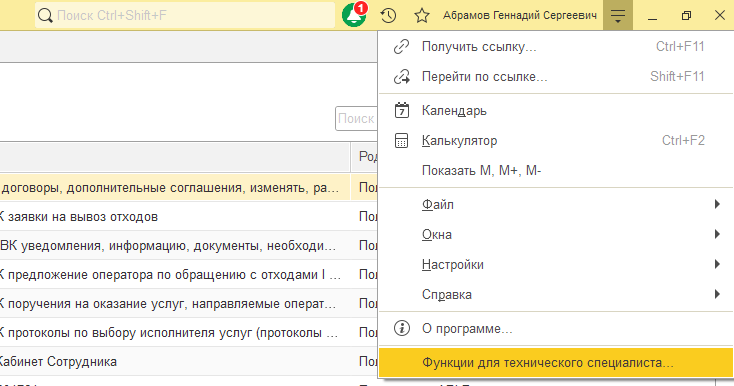The width and height of the screenshot is (734, 386).
Task: Click user name Абрамов Геннадий Сергеевич
Action: click(520, 15)
